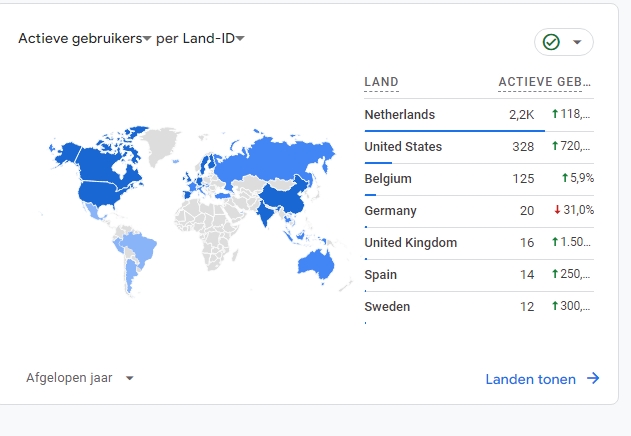Click the 118 percent increase for Netherlands
The width and height of the screenshot is (631, 436).
coord(571,114)
